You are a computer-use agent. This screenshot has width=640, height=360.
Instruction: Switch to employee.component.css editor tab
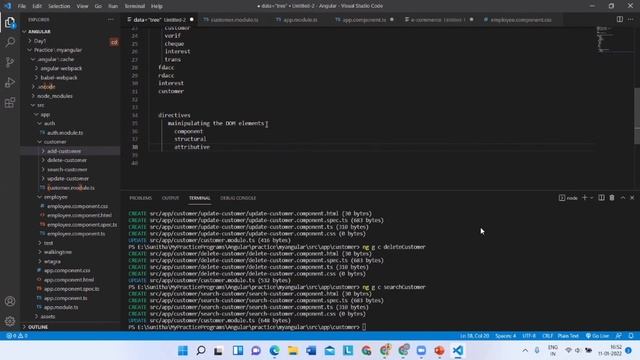coord(521,20)
